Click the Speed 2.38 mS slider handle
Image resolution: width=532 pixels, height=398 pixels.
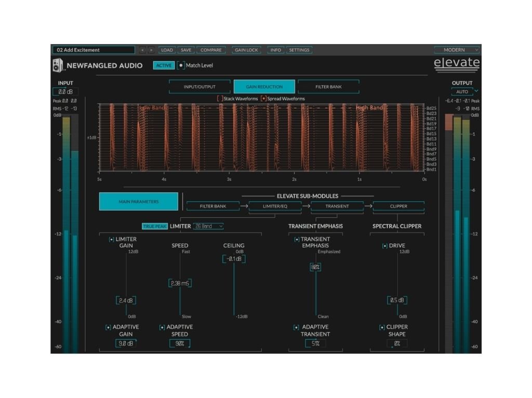click(180, 283)
